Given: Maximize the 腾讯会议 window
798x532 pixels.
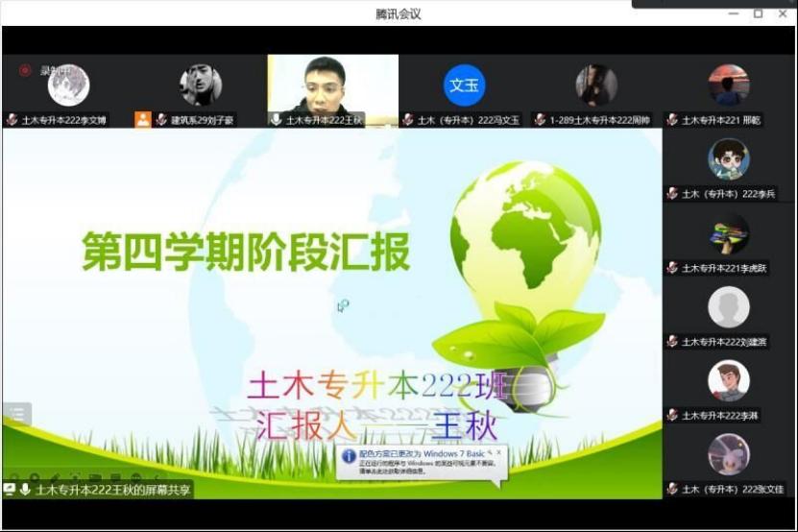Looking at the screenshot, I should (758, 13).
